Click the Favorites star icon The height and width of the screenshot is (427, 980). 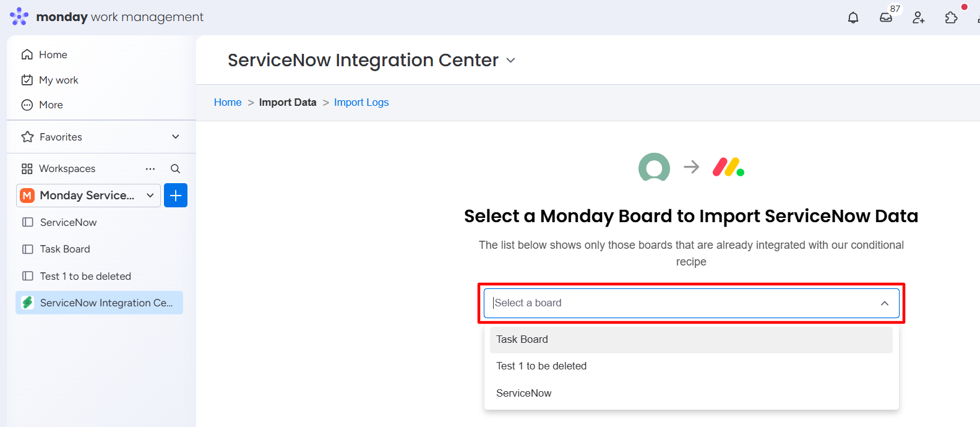[x=27, y=137]
